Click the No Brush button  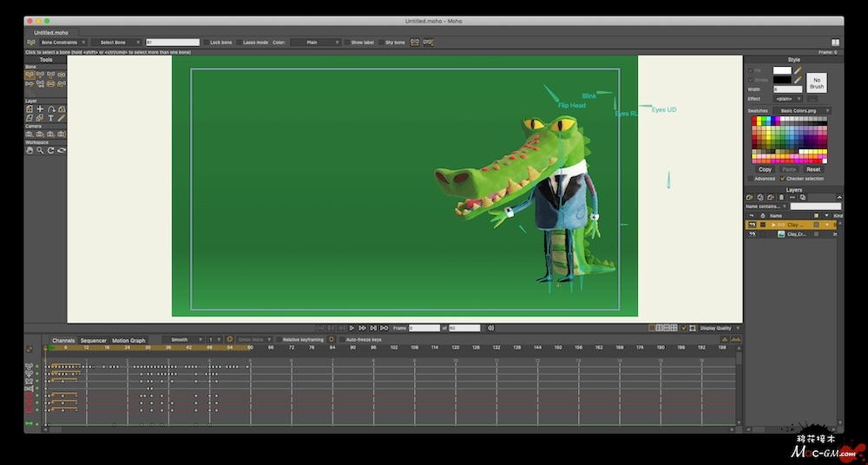coord(816,82)
